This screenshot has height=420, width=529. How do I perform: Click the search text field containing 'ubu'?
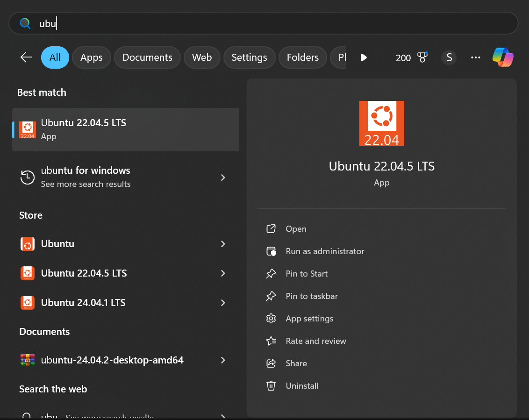click(x=263, y=23)
